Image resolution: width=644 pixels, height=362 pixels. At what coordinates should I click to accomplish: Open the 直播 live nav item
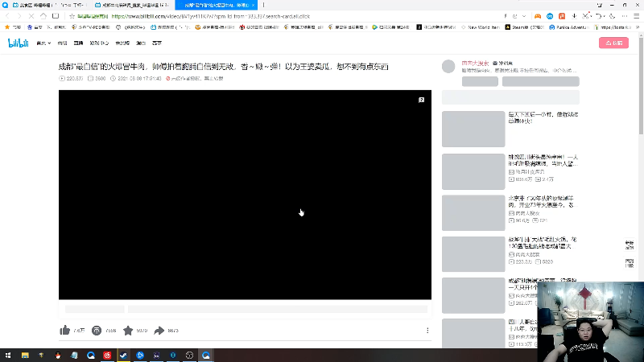pos(78,43)
